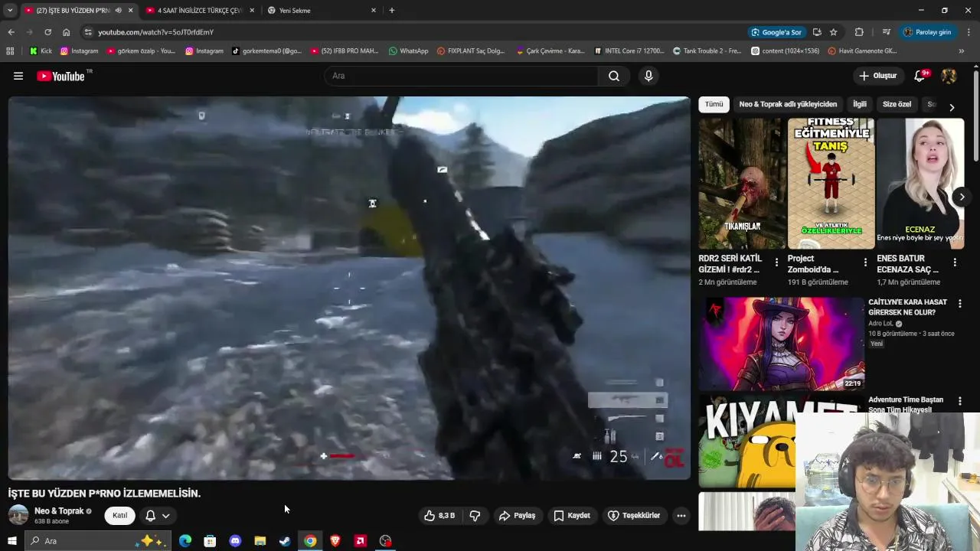Open YouTube notifications bell with 9+ badge
The height and width of the screenshot is (551, 980).
click(x=921, y=76)
